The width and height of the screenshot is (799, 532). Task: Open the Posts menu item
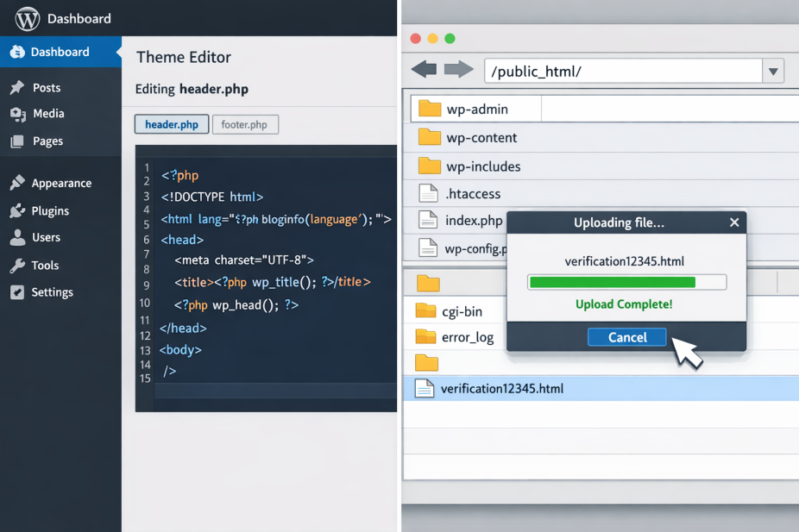(47, 88)
